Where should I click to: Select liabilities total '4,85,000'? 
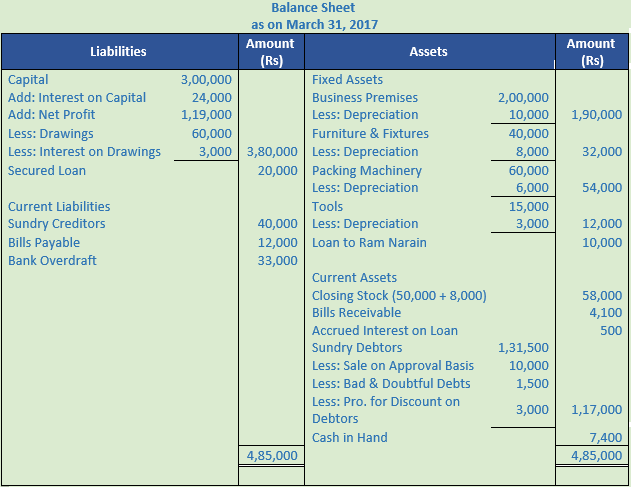tap(272, 456)
